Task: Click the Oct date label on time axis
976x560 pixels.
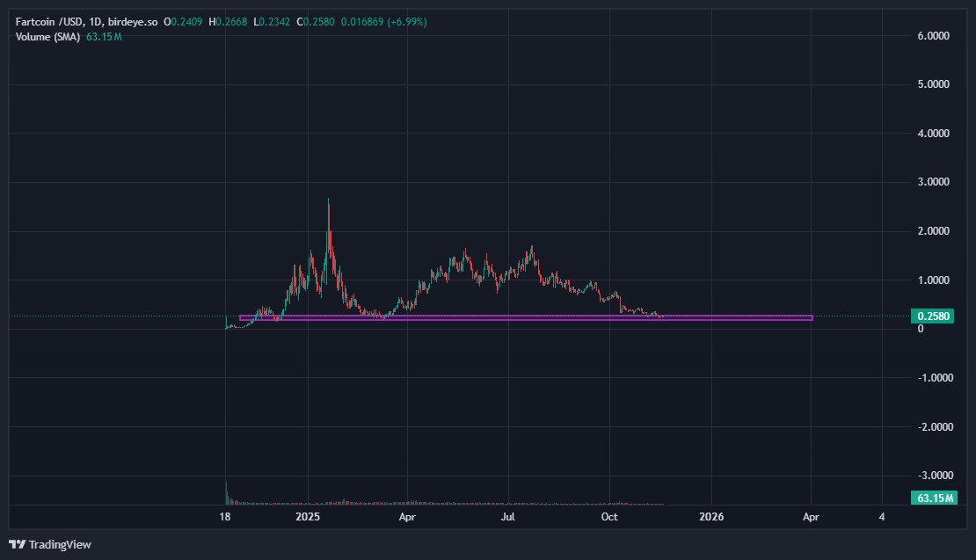Action: 609,516
